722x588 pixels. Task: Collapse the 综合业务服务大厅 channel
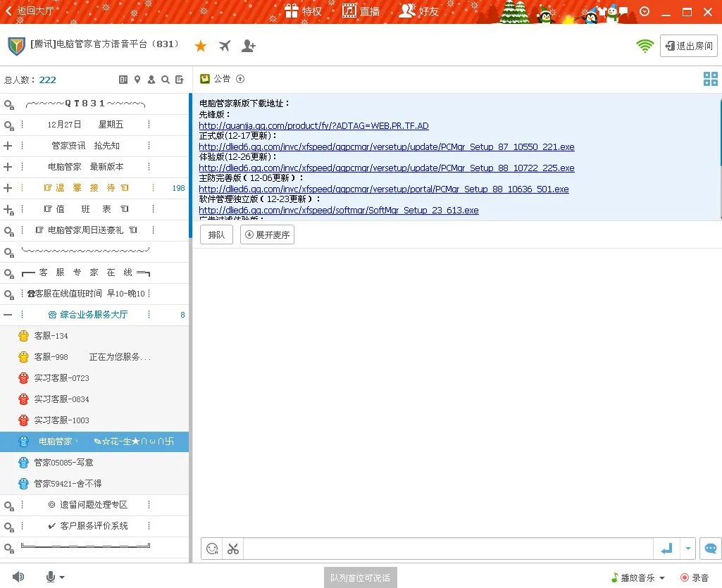[8, 315]
